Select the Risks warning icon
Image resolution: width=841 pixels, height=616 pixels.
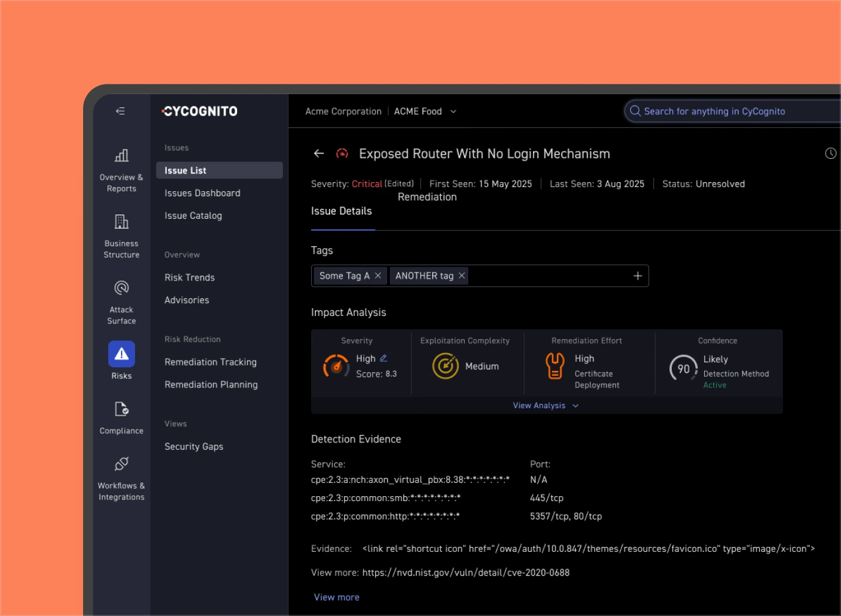[122, 354]
